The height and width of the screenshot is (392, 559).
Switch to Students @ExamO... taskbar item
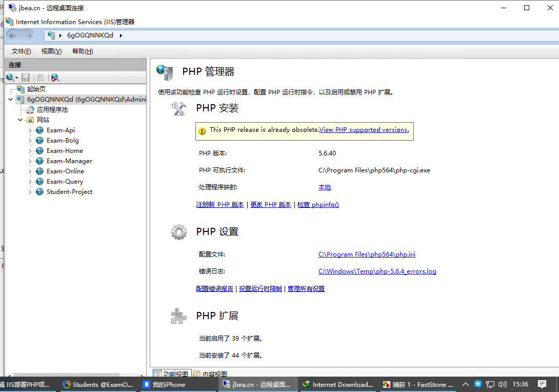click(x=97, y=384)
